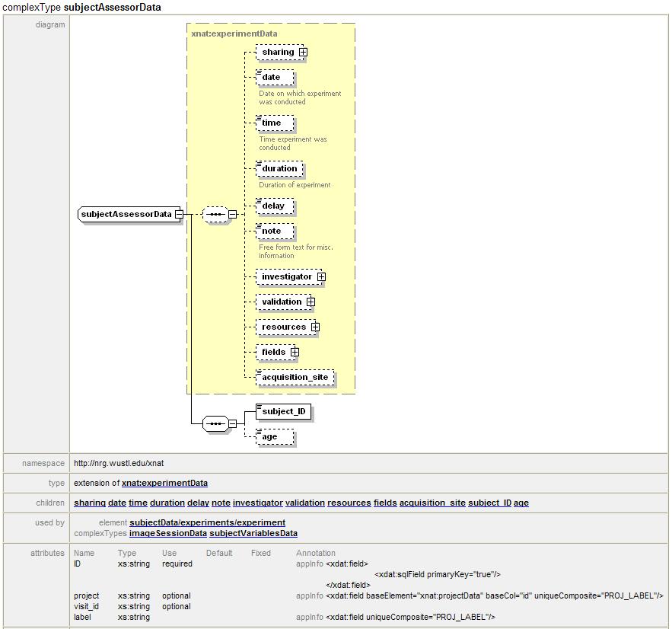Image resolution: width=672 pixels, height=629 pixels.
Task: Click the lower sequence compositor icon
Action: click(x=216, y=424)
